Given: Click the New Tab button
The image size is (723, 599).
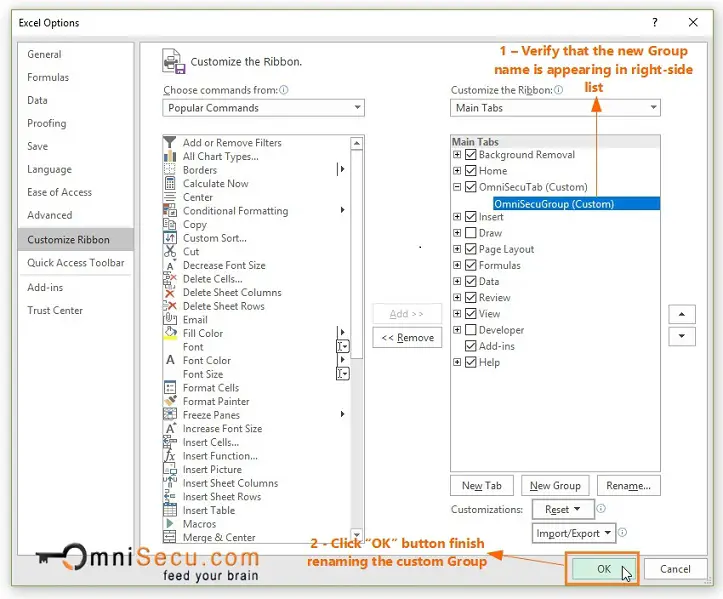Looking at the screenshot, I should coord(482,486).
